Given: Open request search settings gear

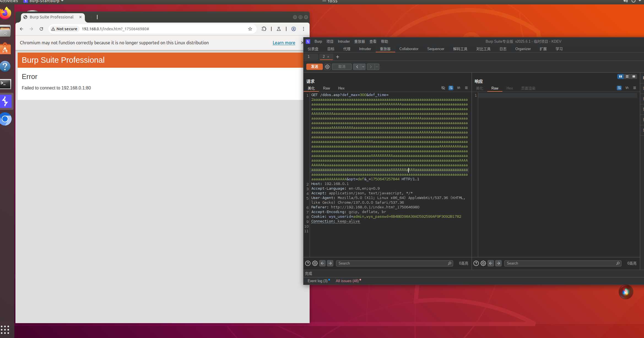Looking at the screenshot, I should click(315, 263).
